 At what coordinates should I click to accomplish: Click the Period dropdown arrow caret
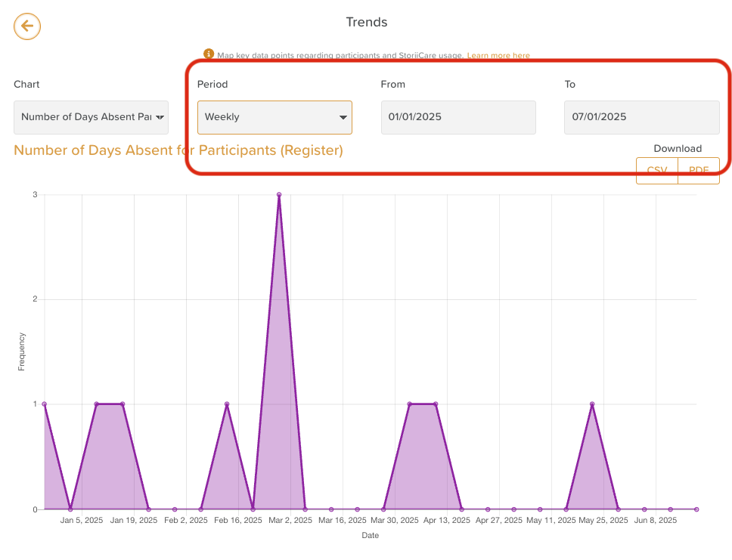(343, 118)
